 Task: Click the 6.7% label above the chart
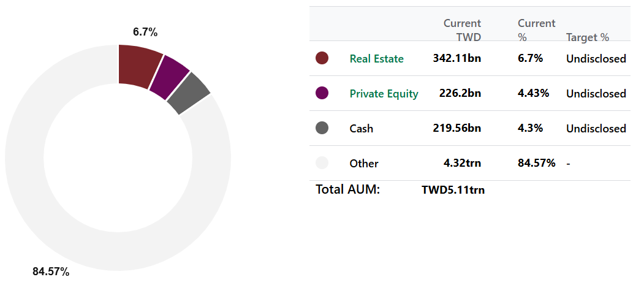pos(145,32)
